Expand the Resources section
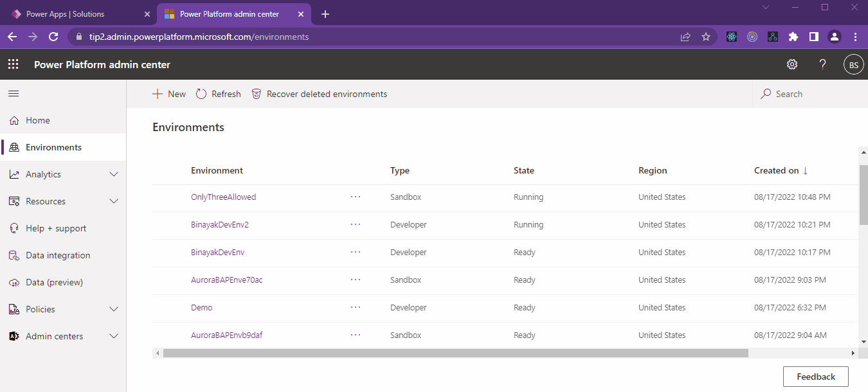This screenshot has height=392, width=868. [47, 201]
